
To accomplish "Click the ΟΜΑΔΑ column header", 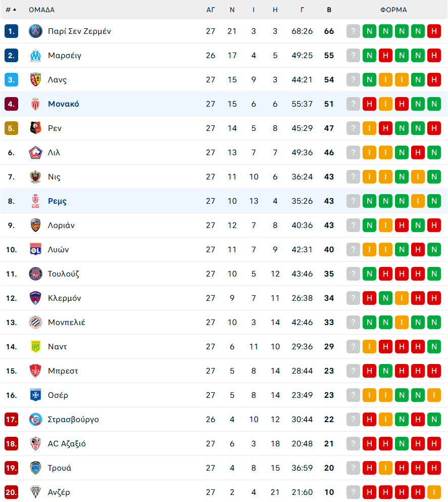I will click(41, 10).
